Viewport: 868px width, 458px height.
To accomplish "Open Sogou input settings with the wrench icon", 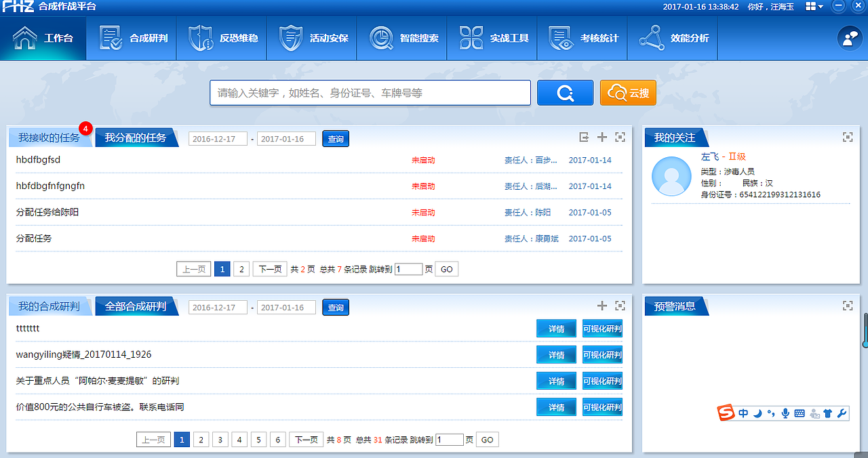I will coord(843,413).
